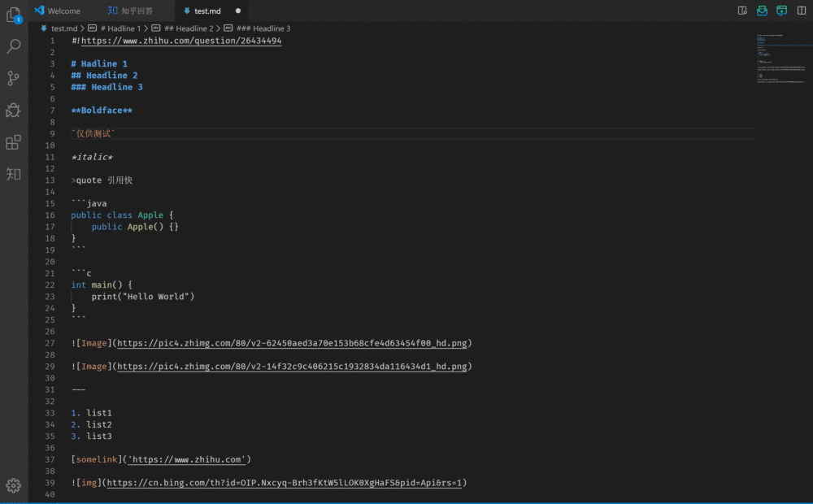Click the Zhihu envelope publish icon
Screen dimensions: 813x504
tap(762, 11)
